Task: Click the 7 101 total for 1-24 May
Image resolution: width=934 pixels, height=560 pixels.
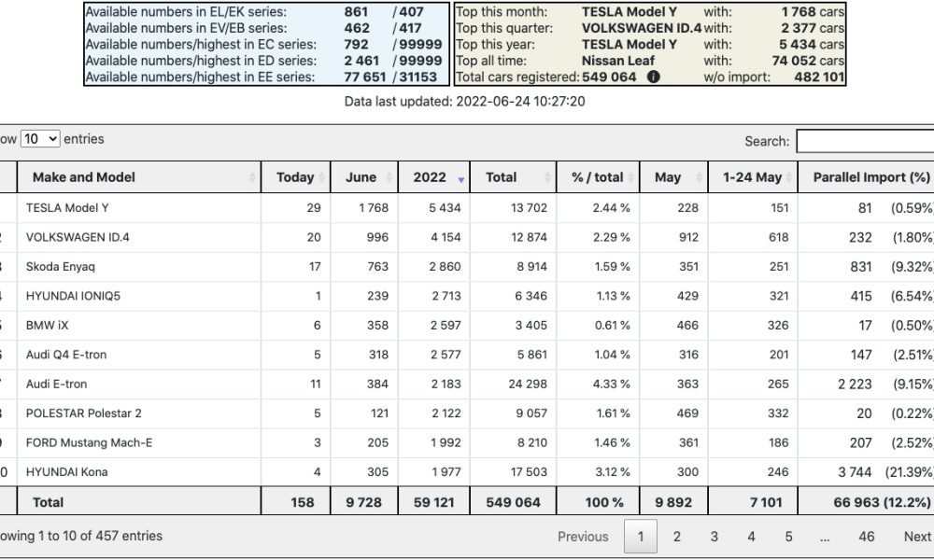Action: click(766, 502)
